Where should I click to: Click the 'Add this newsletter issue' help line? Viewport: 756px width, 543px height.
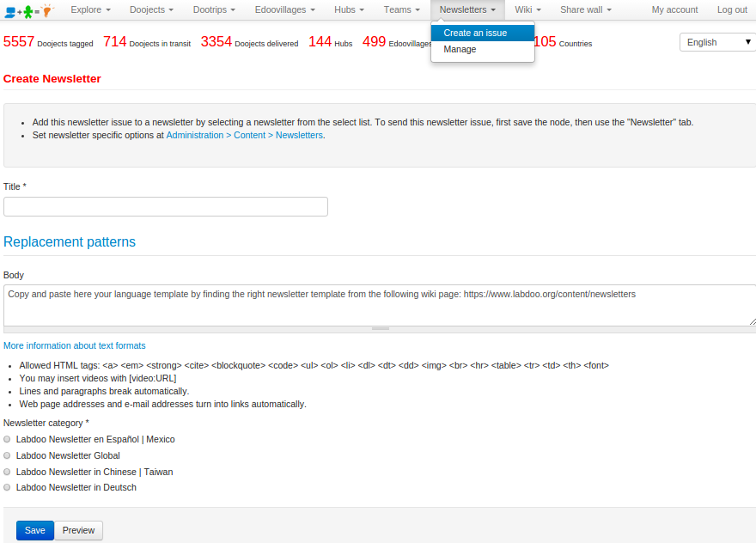(x=363, y=123)
